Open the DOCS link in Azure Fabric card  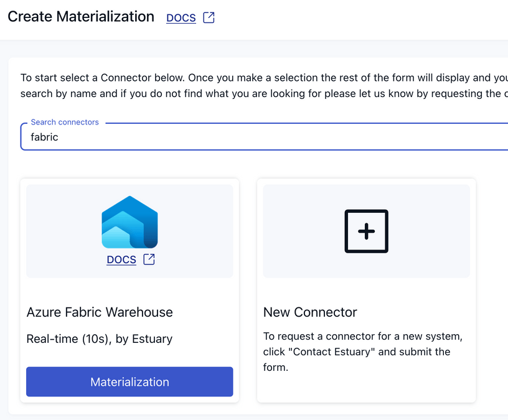pos(121,259)
